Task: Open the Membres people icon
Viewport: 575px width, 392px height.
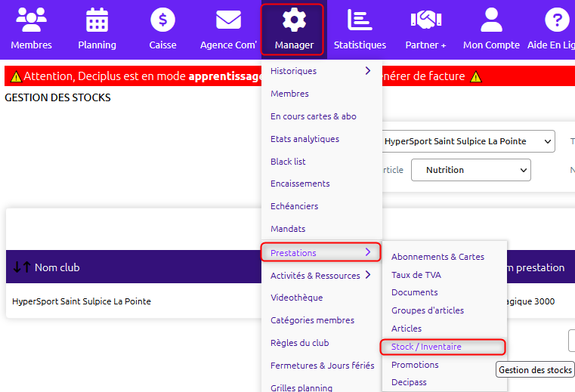Action: tap(31, 19)
